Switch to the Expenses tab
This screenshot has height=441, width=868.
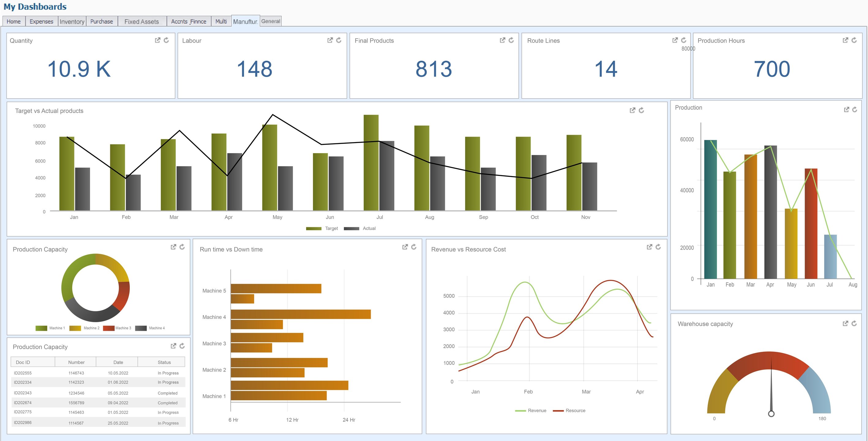click(x=41, y=21)
